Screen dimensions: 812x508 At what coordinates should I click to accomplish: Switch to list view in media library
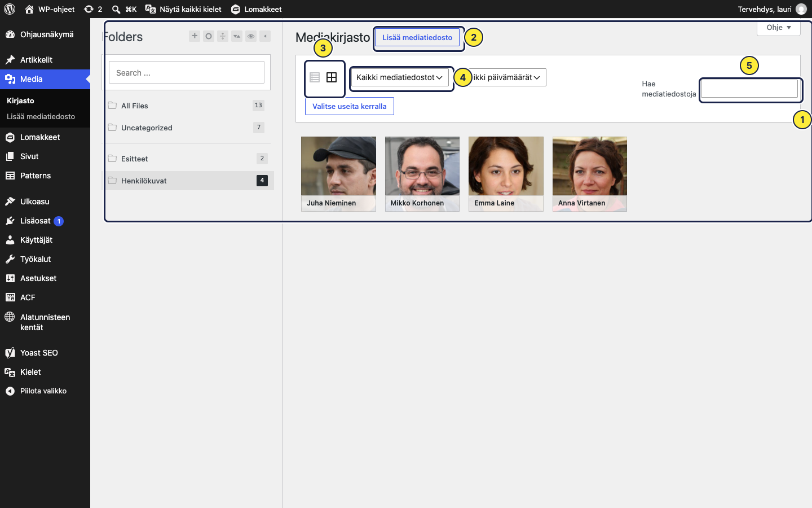(x=315, y=77)
